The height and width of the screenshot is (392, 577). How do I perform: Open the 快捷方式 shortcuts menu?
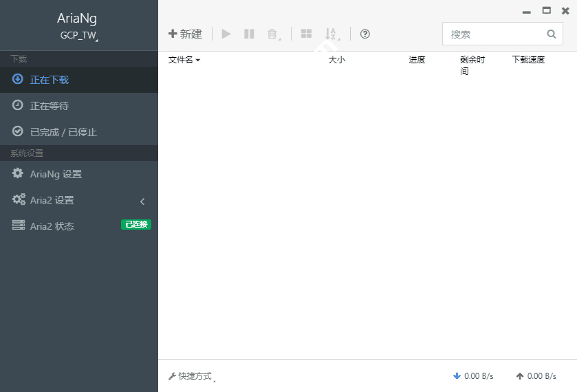point(193,376)
